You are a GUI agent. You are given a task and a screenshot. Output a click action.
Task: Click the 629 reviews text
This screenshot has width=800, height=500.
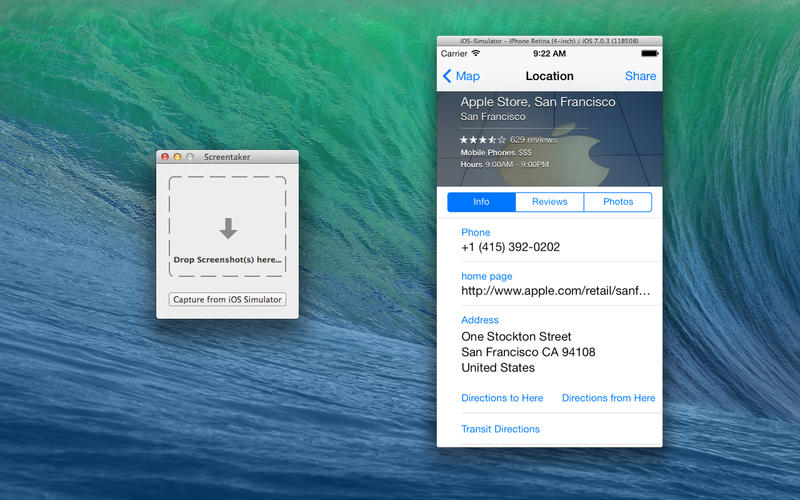(533, 140)
